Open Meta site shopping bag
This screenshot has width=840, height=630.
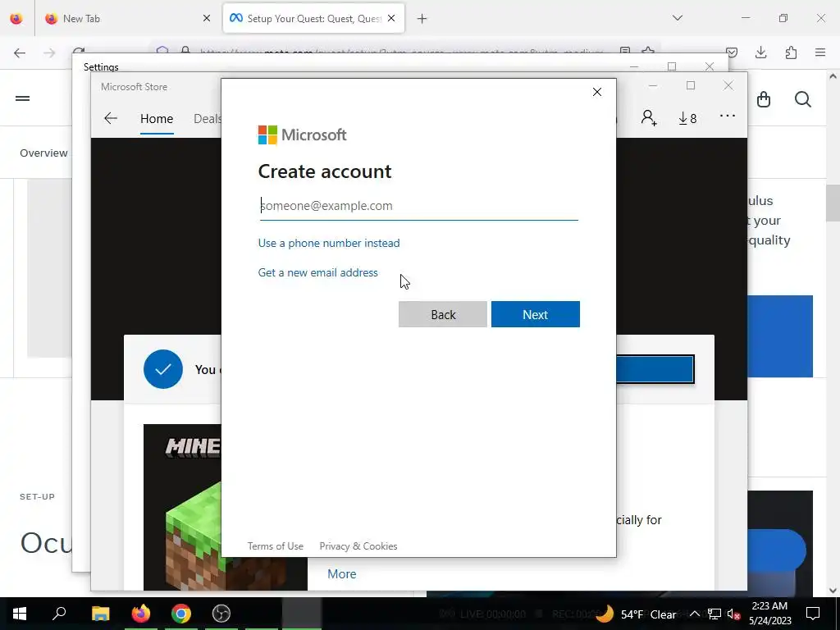764,99
